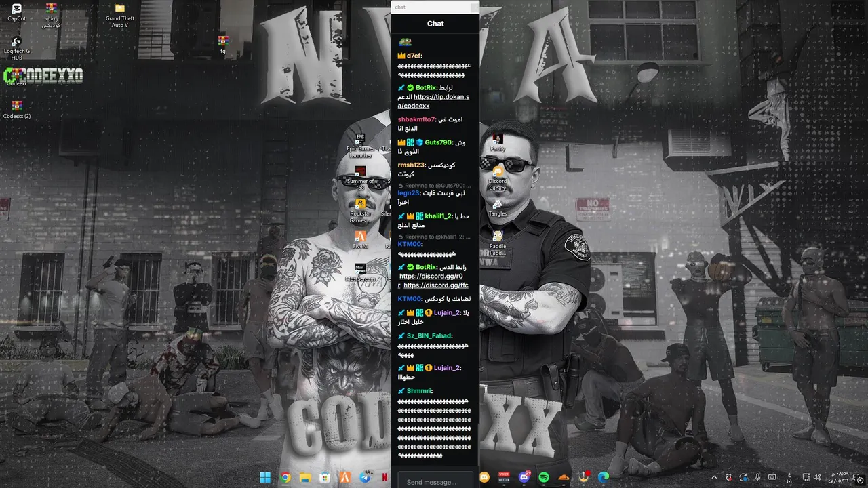Open Netflix from the taskbar
Screen dimensions: 868x488
(x=384, y=477)
